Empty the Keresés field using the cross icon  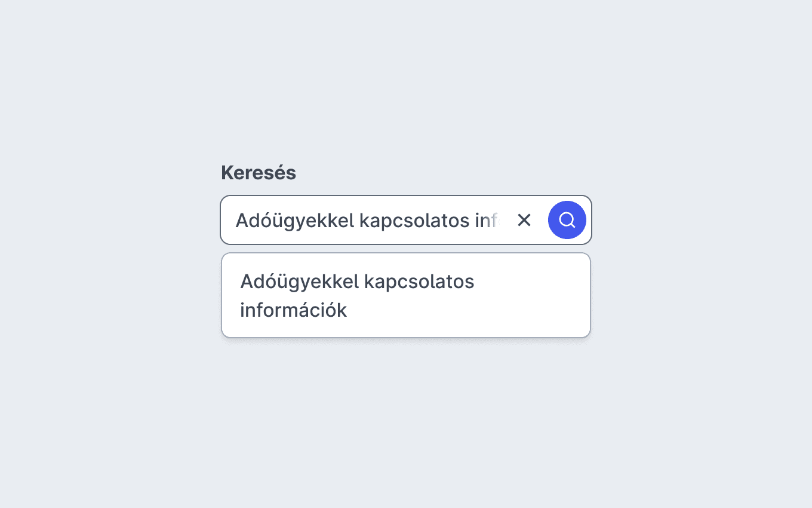point(524,220)
